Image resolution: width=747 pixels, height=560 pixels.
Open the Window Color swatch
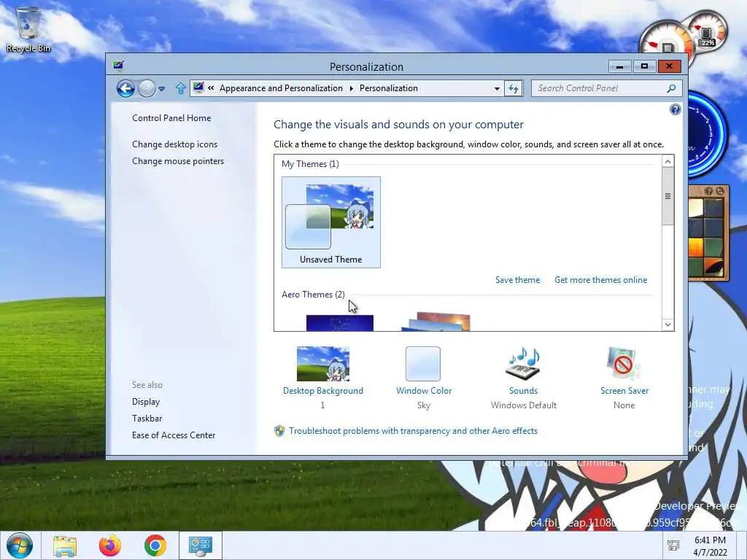pyautogui.click(x=423, y=364)
